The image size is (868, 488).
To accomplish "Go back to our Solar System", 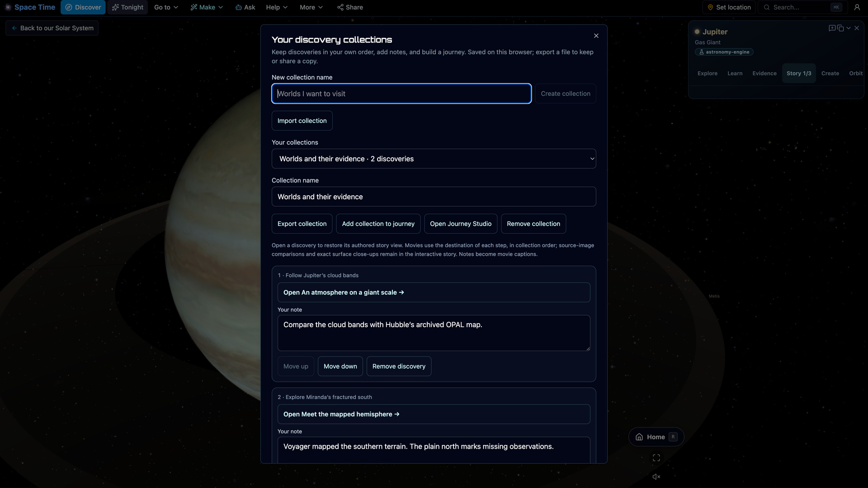I will (x=52, y=28).
